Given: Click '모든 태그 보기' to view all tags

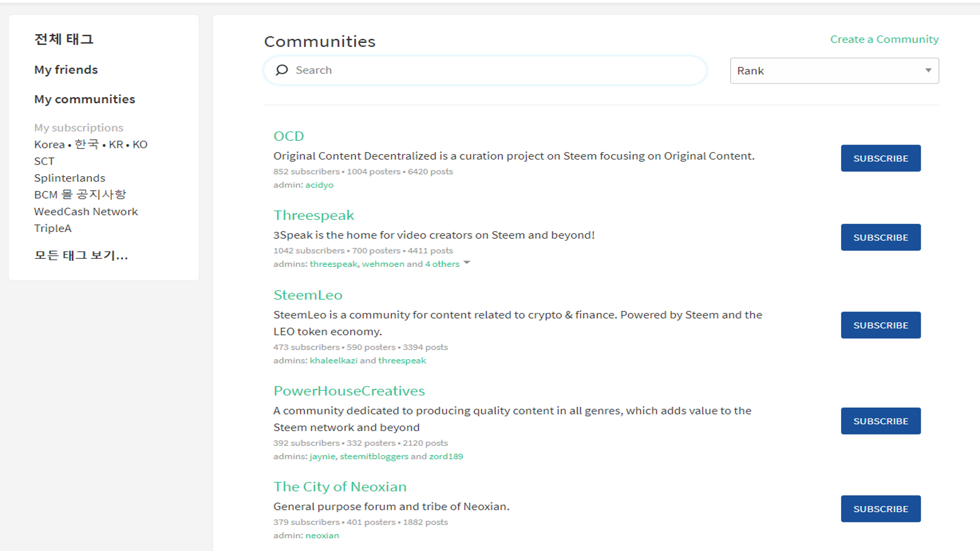Looking at the screenshot, I should [x=81, y=255].
